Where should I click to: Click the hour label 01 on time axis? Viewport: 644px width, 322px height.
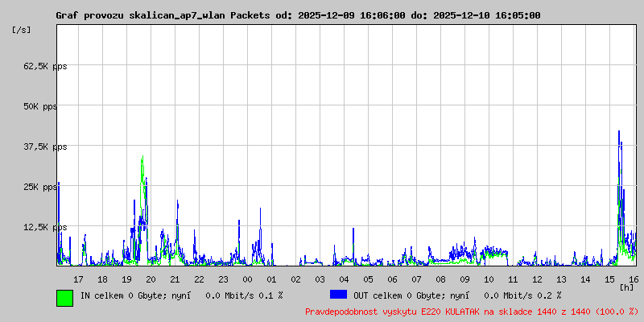click(x=271, y=279)
